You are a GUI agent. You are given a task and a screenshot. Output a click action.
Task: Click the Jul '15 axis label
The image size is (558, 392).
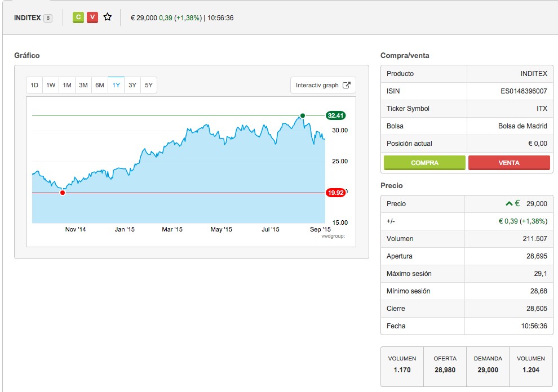(271, 229)
